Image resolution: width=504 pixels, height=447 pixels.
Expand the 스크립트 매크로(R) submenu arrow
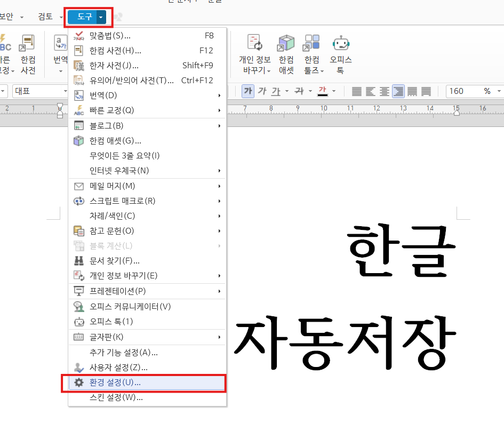(219, 201)
